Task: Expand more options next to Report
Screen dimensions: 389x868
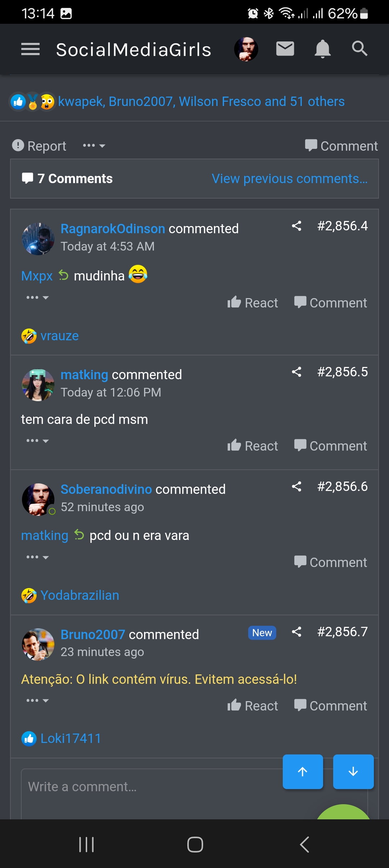Action: [x=94, y=146]
